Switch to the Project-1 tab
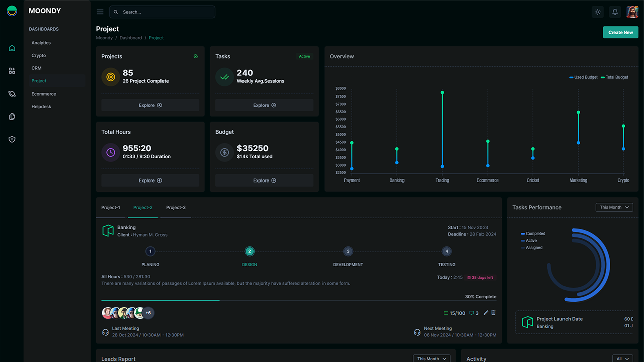Image resolution: width=644 pixels, height=362 pixels. (111, 207)
